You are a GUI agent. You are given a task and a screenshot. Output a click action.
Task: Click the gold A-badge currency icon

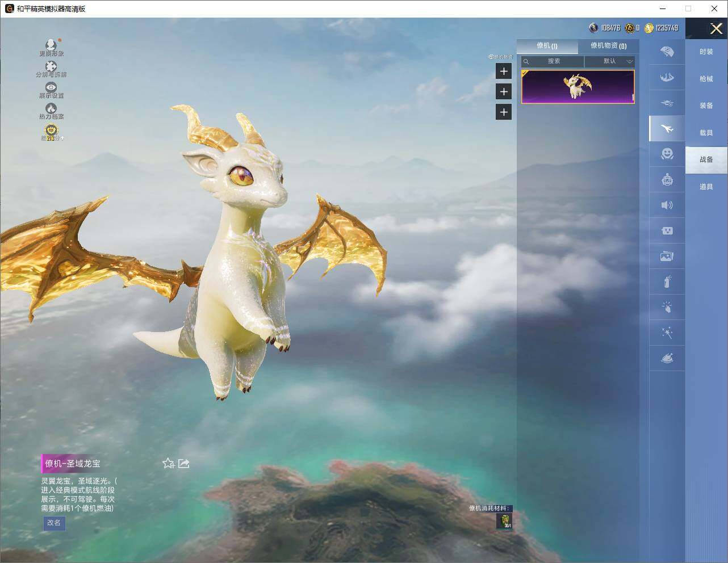click(629, 28)
